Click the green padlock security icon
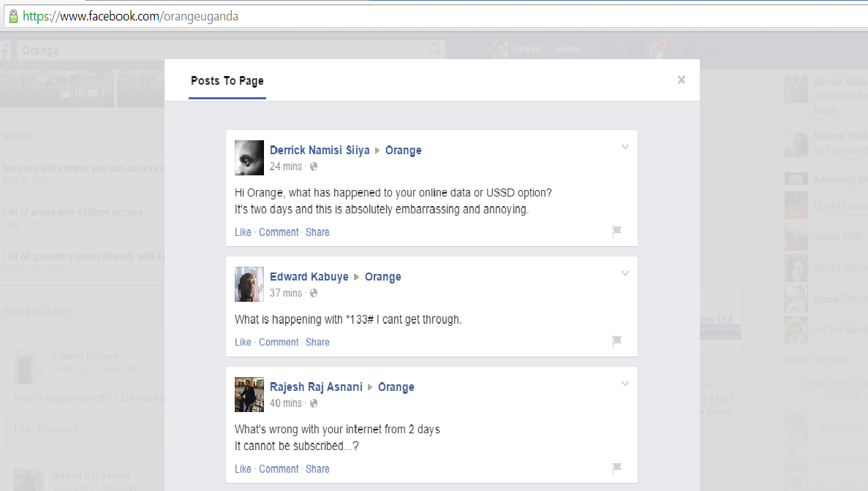Screen dimensions: 868x491 (13, 17)
